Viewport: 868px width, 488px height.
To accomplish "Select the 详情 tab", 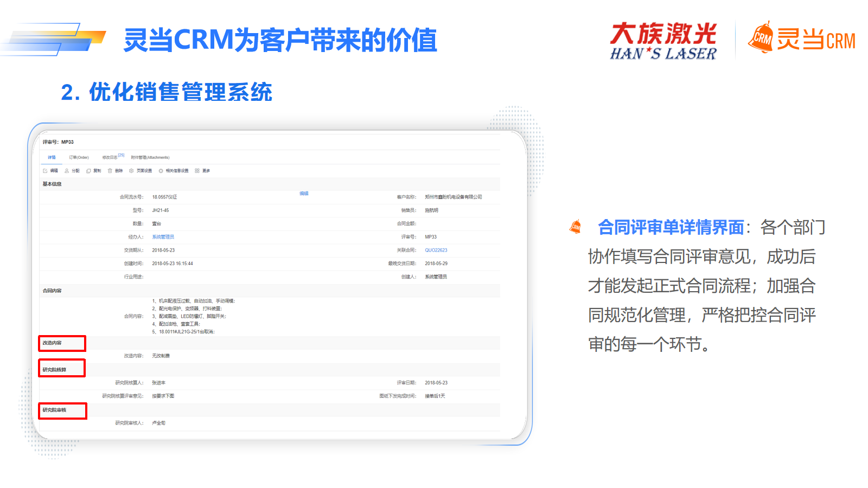I will pyautogui.click(x=52, y=158).
